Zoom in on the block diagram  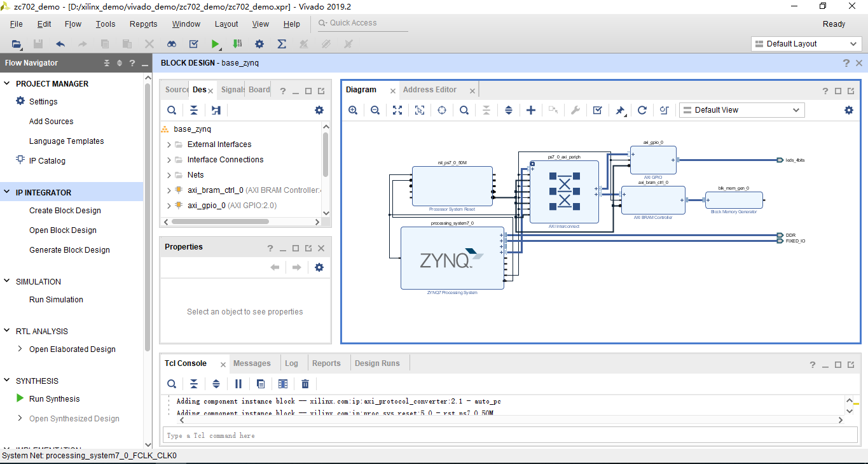[353, 110]
